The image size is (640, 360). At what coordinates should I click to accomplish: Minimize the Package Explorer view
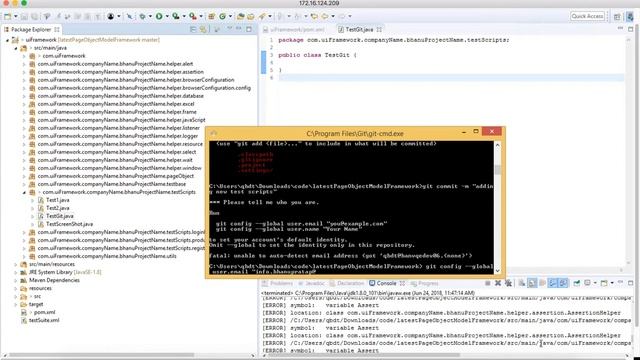[239, 29]
